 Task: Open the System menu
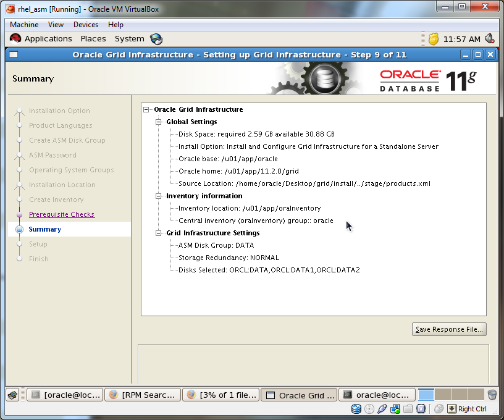point(130,39)
